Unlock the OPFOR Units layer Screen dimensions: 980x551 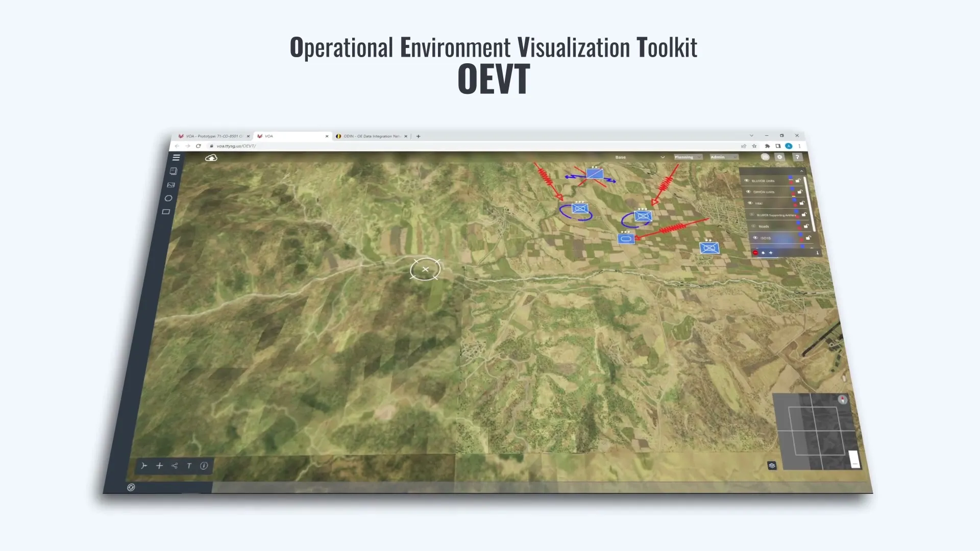(800, 192)
